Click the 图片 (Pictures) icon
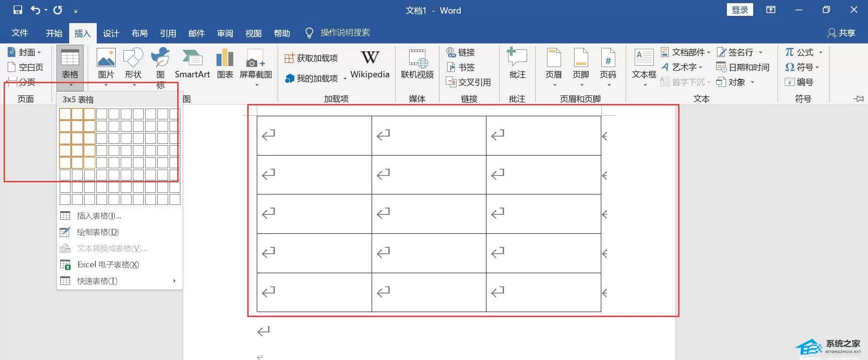 click(106, 58)
